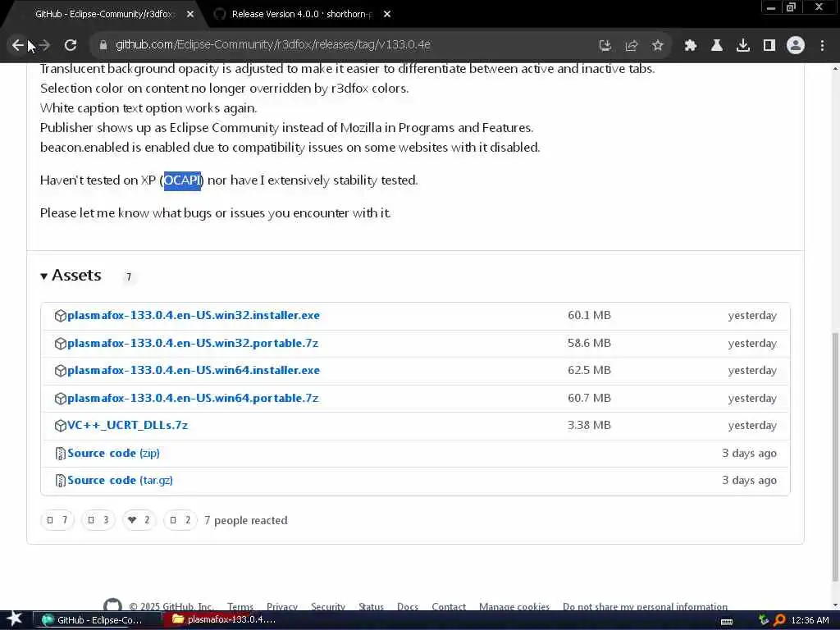The image size is (840, 630).
Task: Click the install app icon in address bar
Action: click(605, 46)
